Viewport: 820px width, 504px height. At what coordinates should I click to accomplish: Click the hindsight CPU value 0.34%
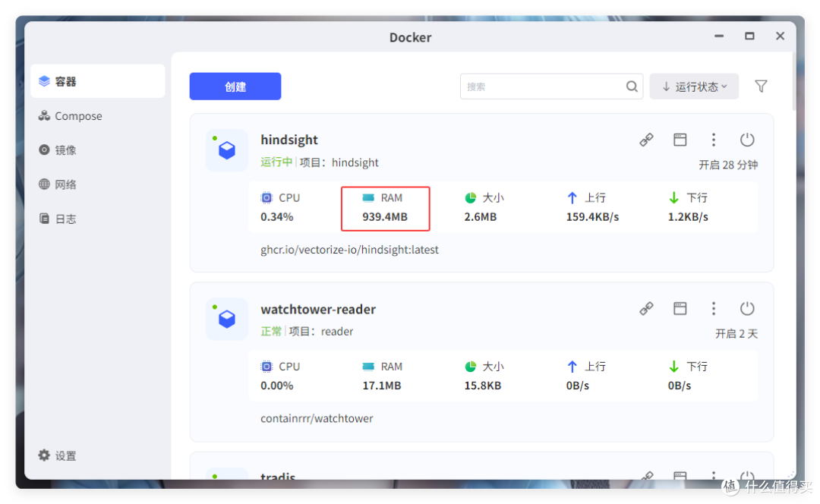pos(276,216)
